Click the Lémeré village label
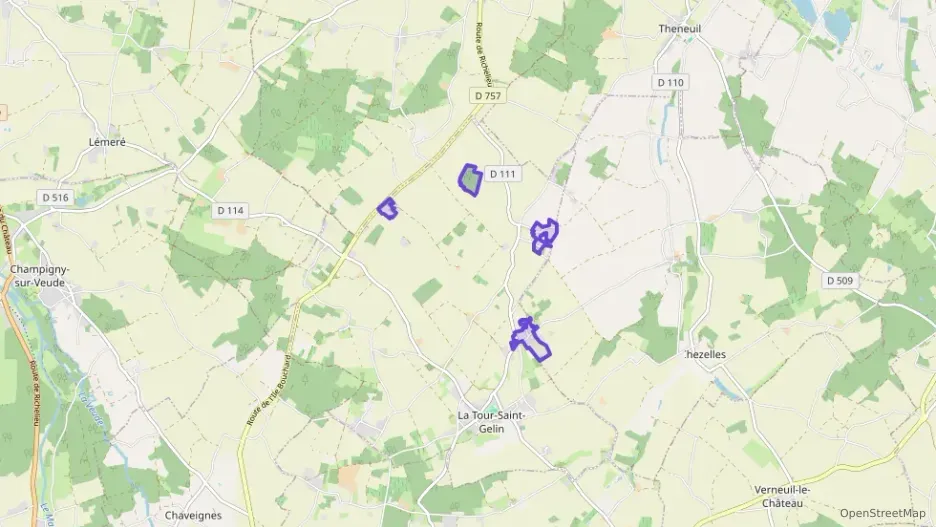The image size is (936, 527). 107,142
